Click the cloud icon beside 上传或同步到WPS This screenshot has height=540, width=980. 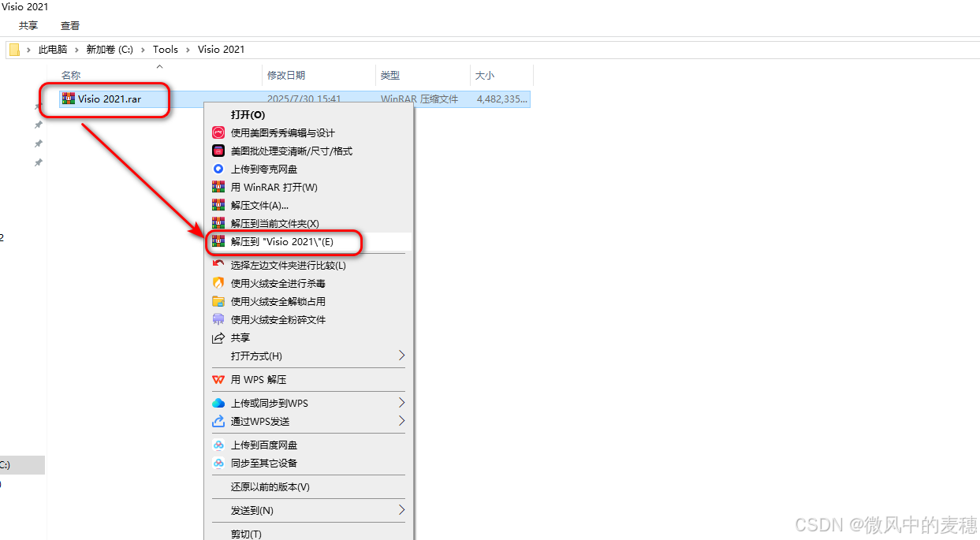[218, 403]
